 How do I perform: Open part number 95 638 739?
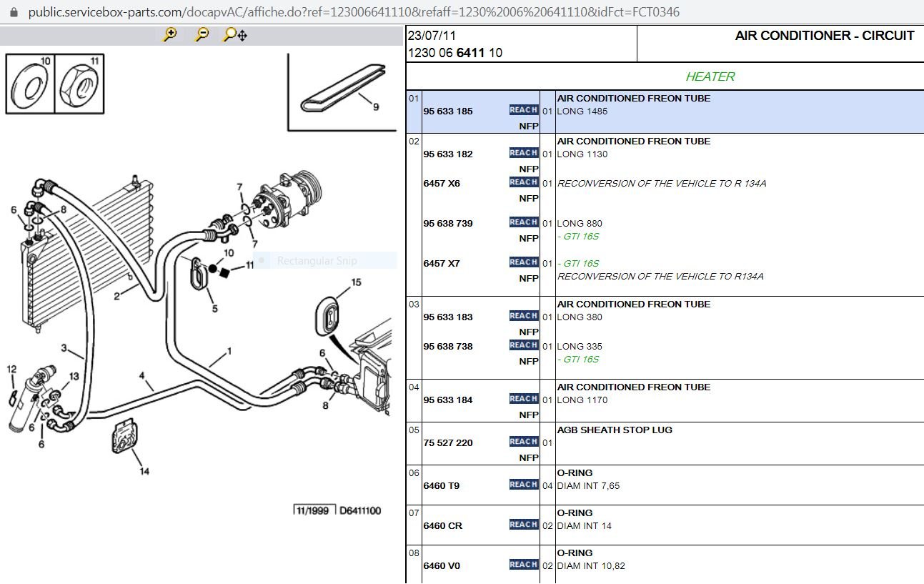point(448,224)
